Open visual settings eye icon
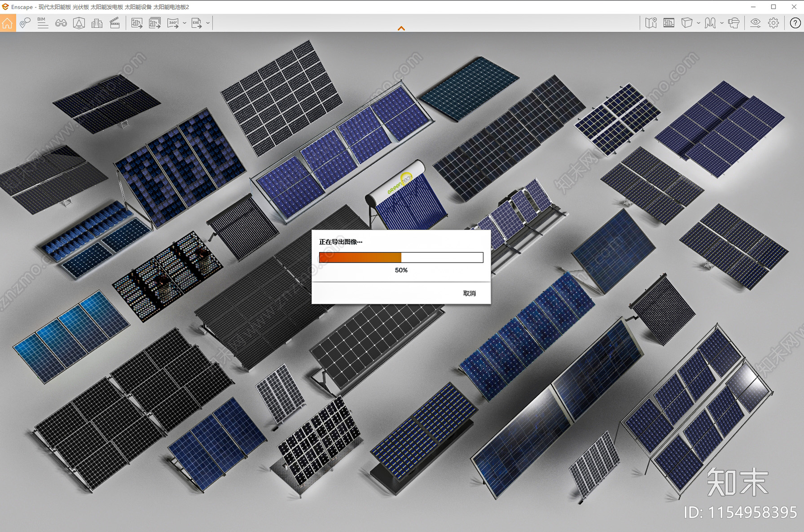 (x=755, y=23)
